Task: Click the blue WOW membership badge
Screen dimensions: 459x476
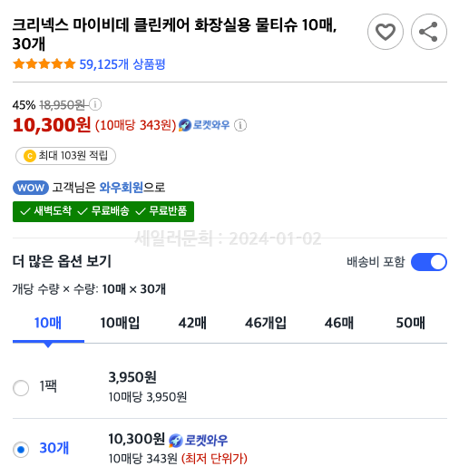Action: (x=31, y=188)
